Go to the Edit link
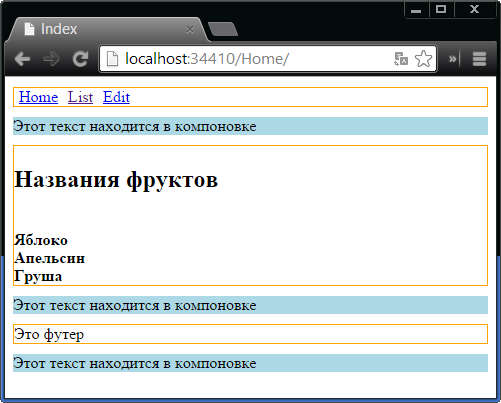Viewport: 501px width, 403px height. point(116,97)
